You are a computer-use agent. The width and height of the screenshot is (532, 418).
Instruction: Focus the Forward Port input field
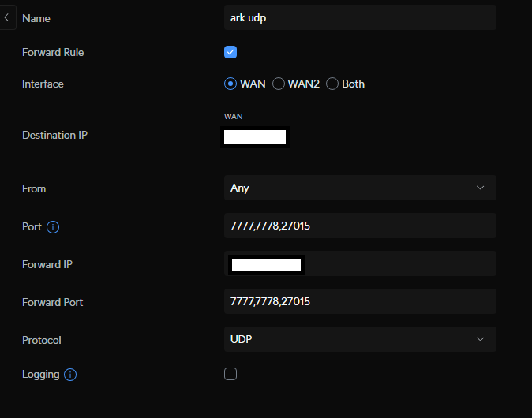(x=360, y=301)
